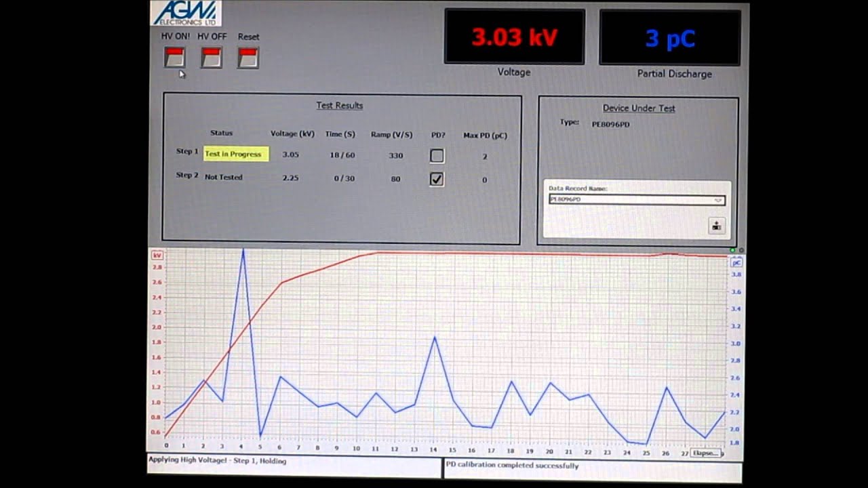The image size is (868, 488).
Task: Click the red 3.03 kV voltage display
Action: point(515,37)
